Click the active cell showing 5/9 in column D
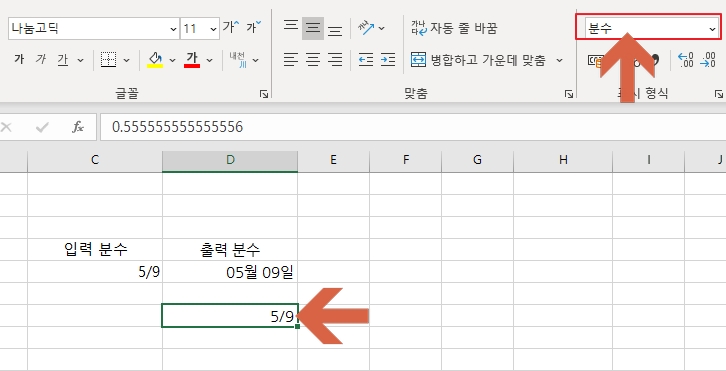 tap(230, 316)
